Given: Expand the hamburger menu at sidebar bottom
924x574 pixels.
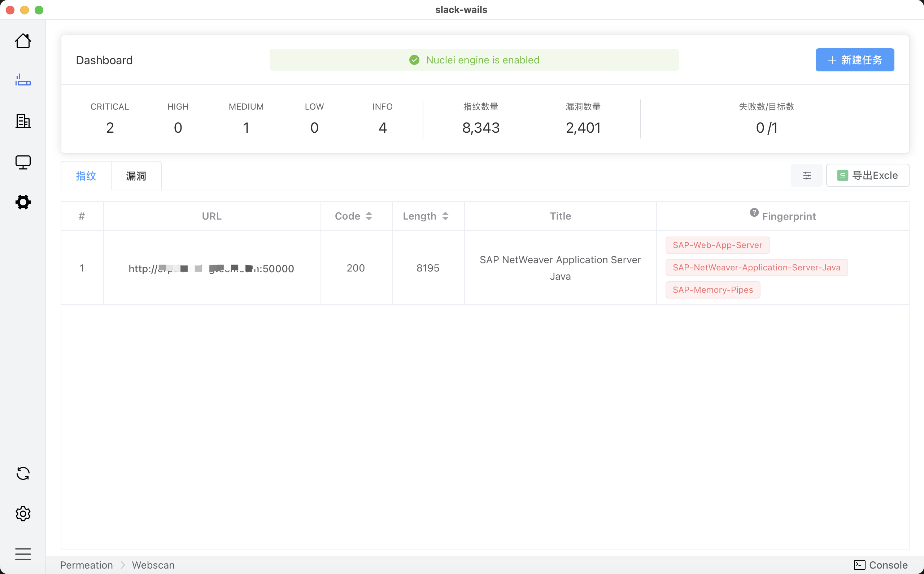Looking at the screenshot, I should tap(23, 554).
